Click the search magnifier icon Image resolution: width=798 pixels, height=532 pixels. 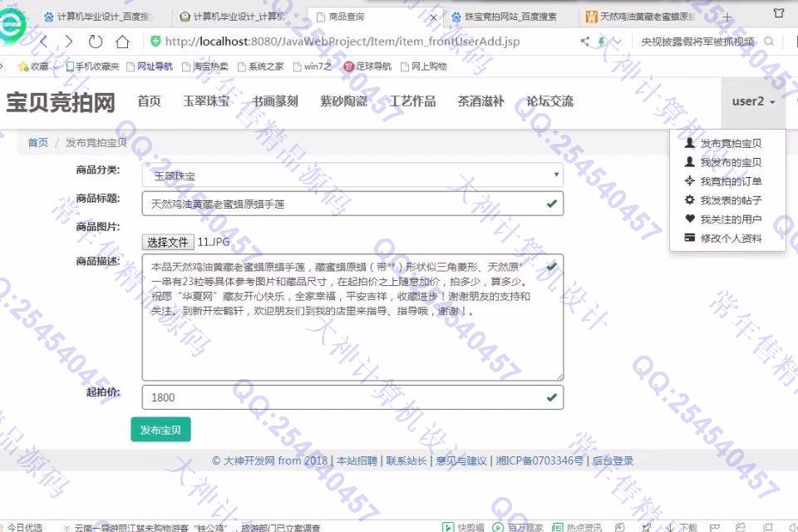coord(769,42)
